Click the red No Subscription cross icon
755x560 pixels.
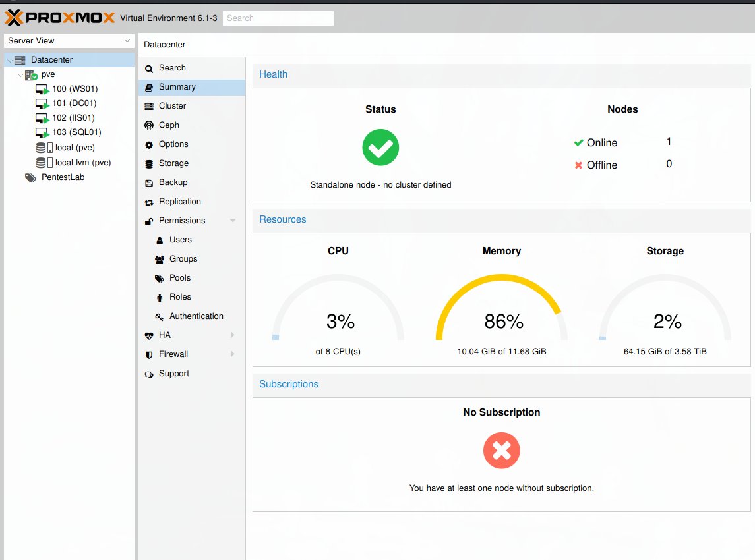[x=501, y=451]
